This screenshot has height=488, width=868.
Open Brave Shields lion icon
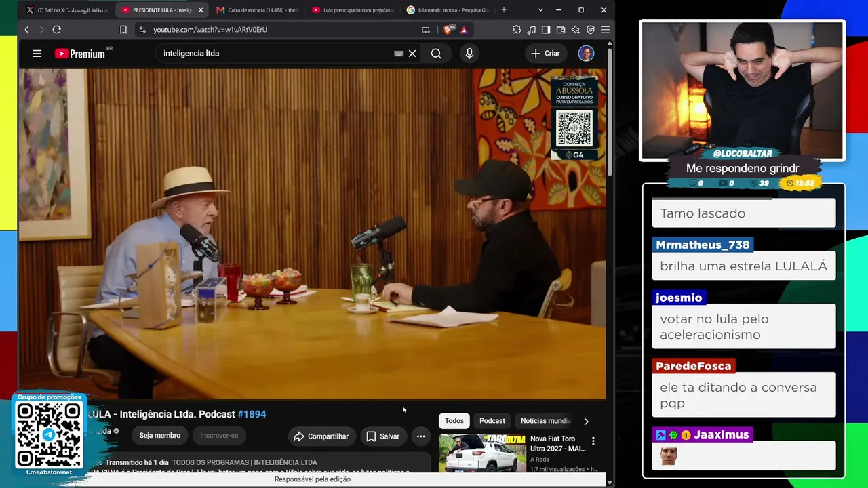tap(448, 30)
